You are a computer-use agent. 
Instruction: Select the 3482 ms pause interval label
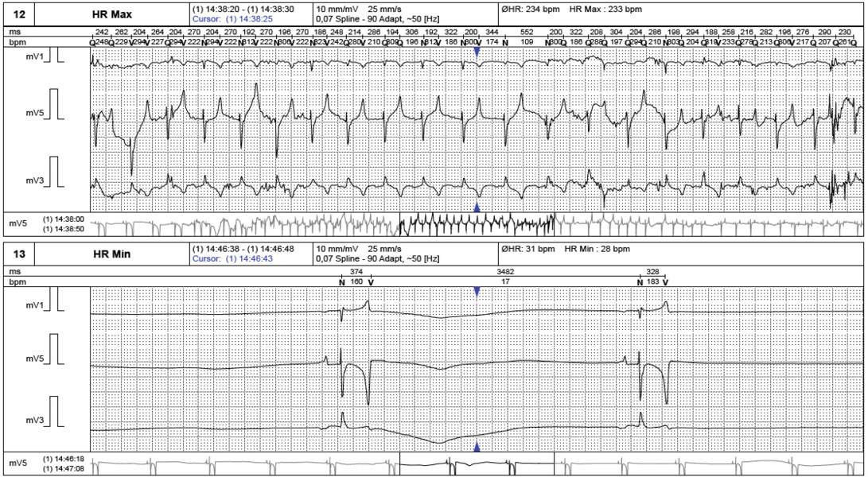[x=506, y=271]
